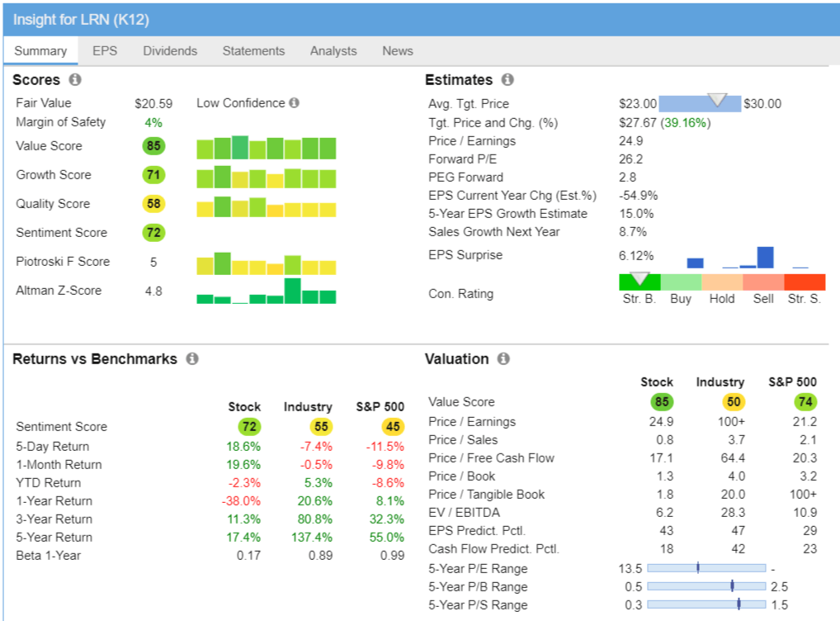Click the info icon beside Low Confidence
The image size is (840, 621).
point(294,102)
